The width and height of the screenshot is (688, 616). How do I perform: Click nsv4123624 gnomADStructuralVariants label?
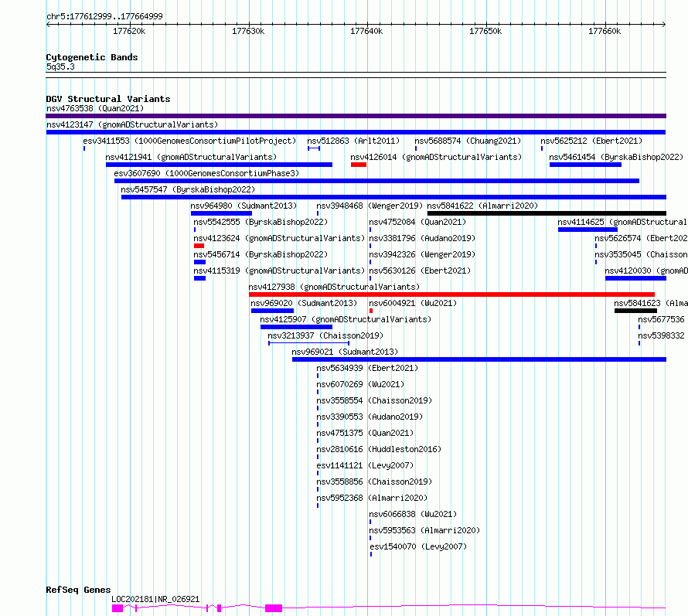[279, 238]
